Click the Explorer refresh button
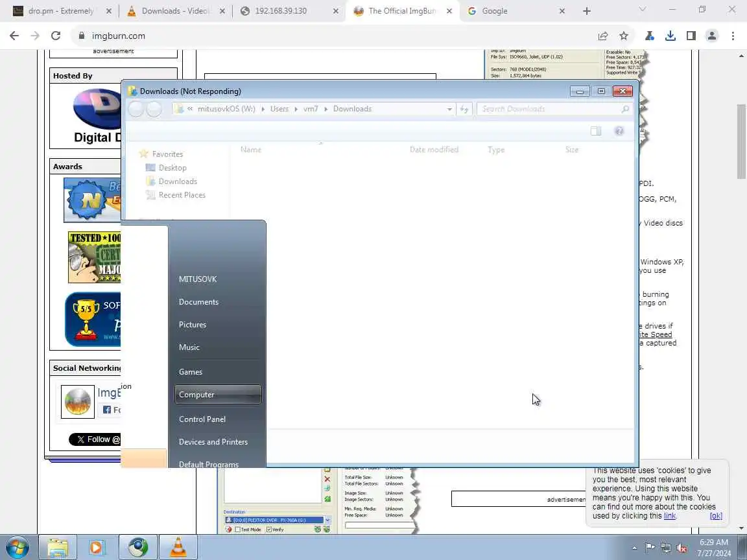747x560 pixels. tap(464, 109)
